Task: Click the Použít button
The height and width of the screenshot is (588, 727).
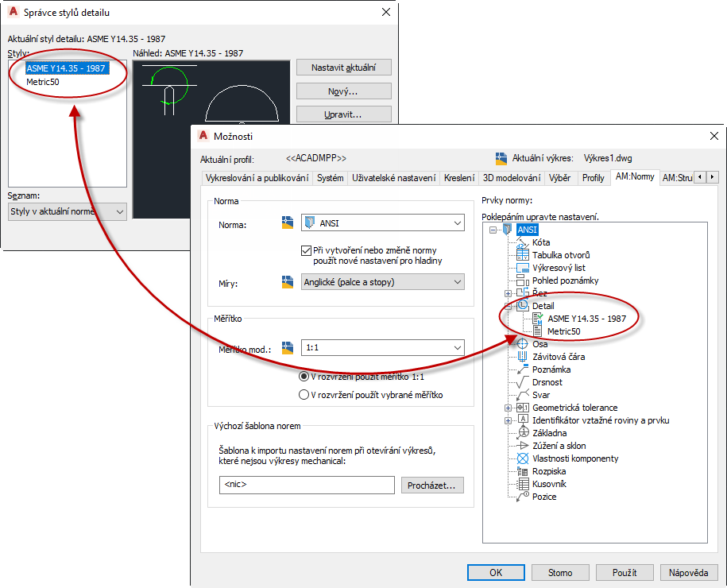Action: point(624,572)
